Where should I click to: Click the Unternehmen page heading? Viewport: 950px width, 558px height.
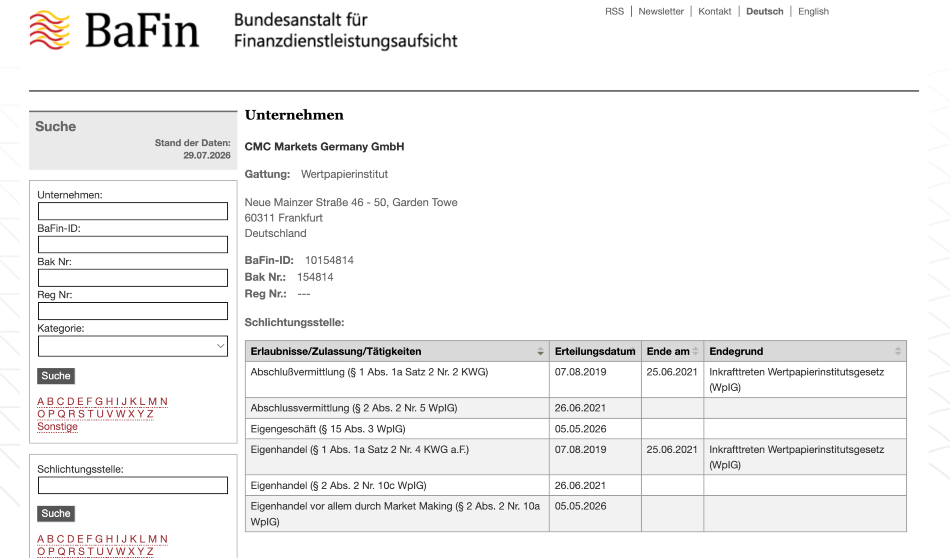point(294,115)
